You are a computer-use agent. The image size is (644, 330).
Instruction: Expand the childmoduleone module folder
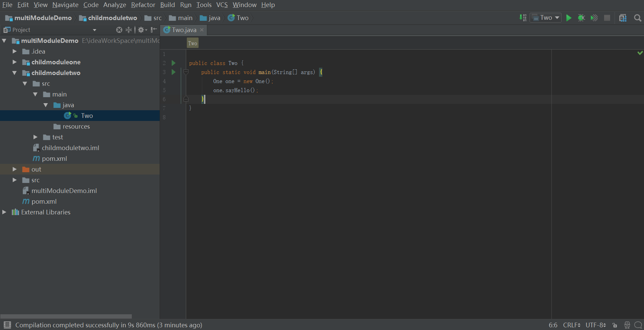pyautogui.click(x=14, y=62)
